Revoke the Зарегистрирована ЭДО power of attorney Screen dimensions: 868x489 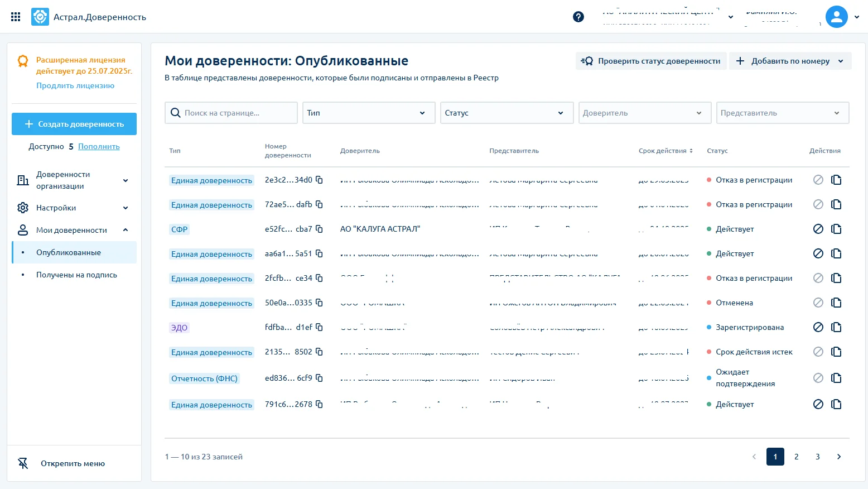point(818,327)
